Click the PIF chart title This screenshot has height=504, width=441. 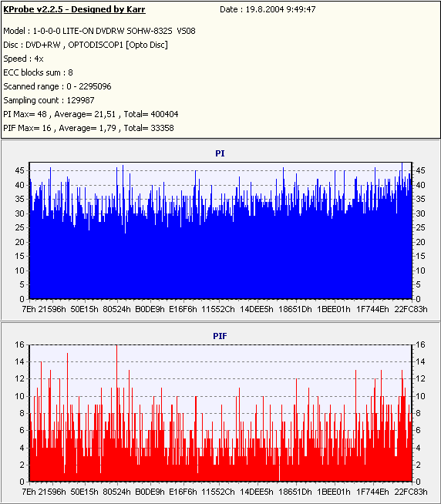tap(220, 336)
